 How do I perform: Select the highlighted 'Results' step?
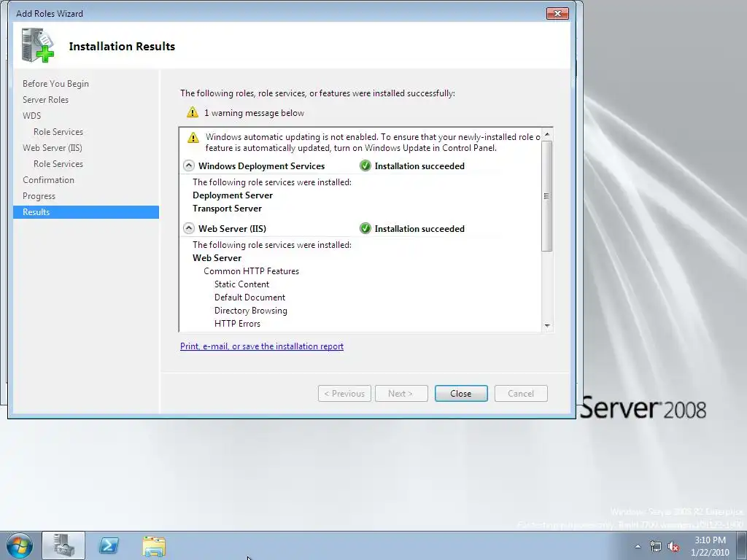(x=86, y=212)
